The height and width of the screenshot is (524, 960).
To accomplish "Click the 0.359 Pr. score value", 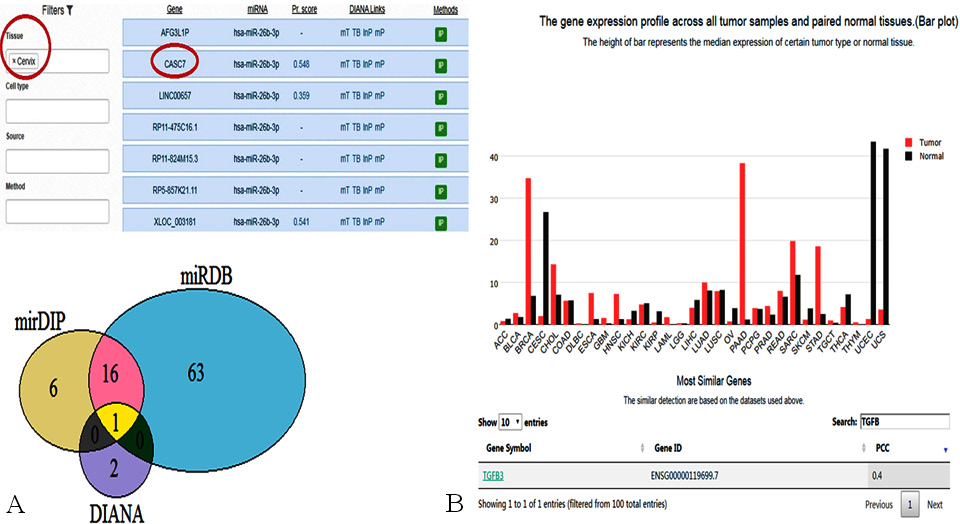I will [x=301, y=95].
